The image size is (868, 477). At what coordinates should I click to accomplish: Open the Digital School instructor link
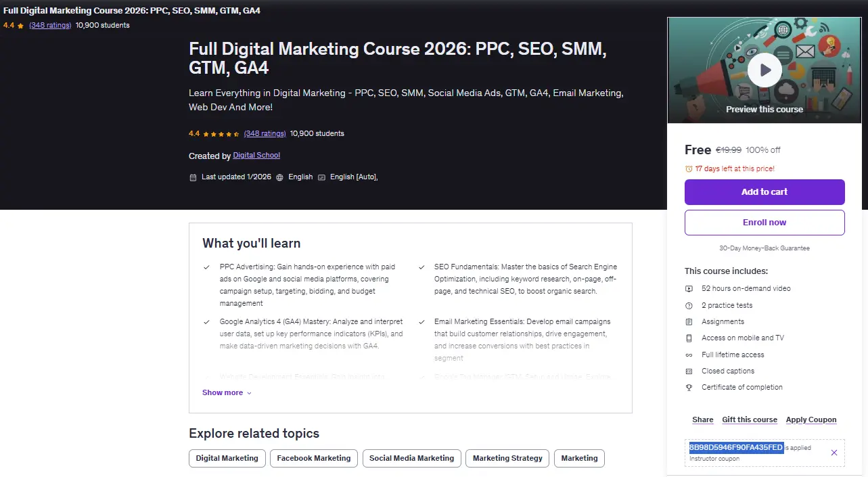256,156
